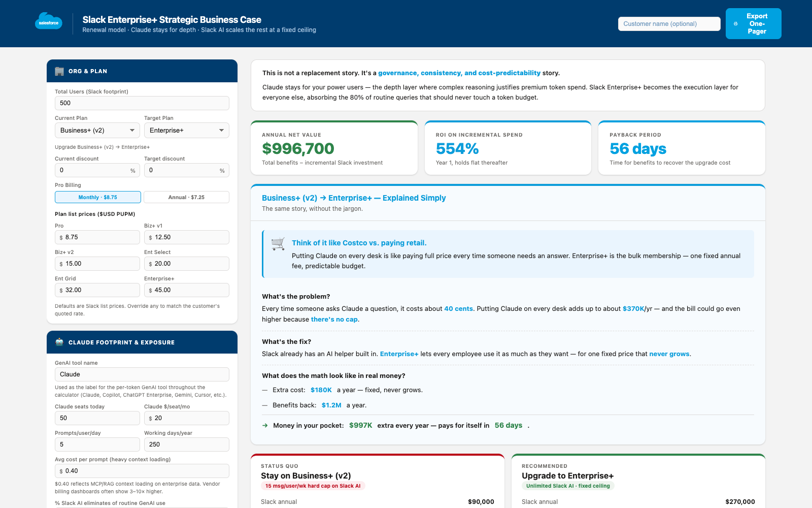
Task: Click the $997K money in your pocket value
Action: [x=361, y=426]
